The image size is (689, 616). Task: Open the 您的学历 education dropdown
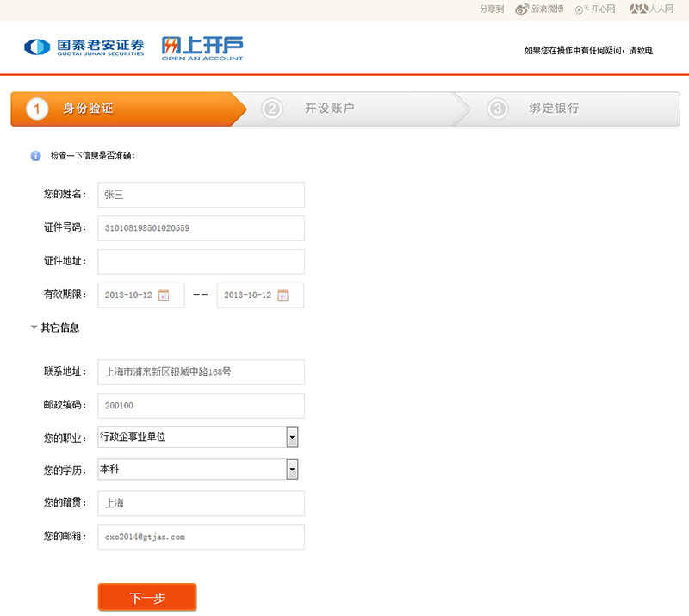[292, 470]
